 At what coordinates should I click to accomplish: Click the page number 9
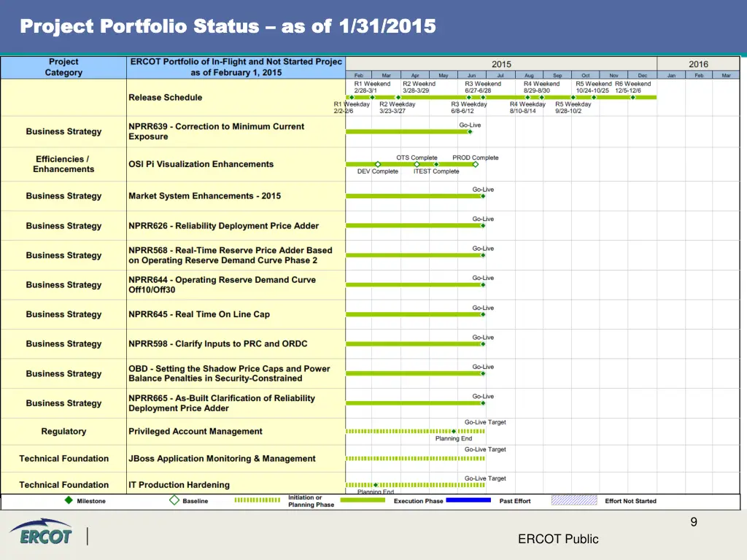tap(694, 522)
